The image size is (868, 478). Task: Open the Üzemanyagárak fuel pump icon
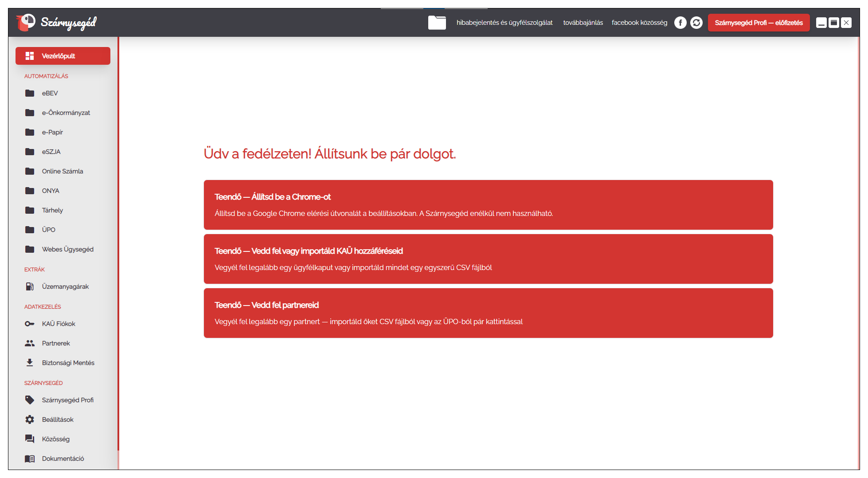coord(30,286)
